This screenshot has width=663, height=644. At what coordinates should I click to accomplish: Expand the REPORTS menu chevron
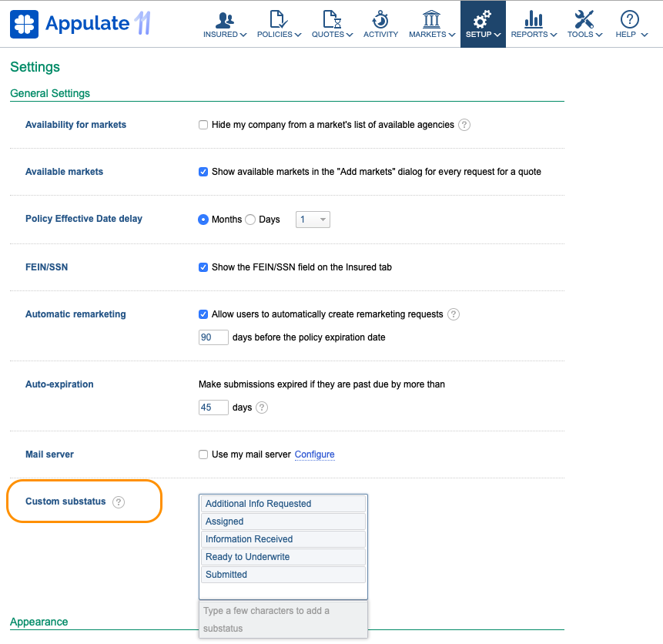(554, 35)
